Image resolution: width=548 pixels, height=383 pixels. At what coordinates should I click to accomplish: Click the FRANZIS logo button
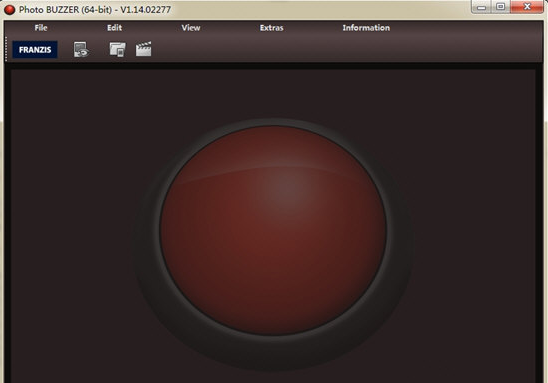[35, 50]
